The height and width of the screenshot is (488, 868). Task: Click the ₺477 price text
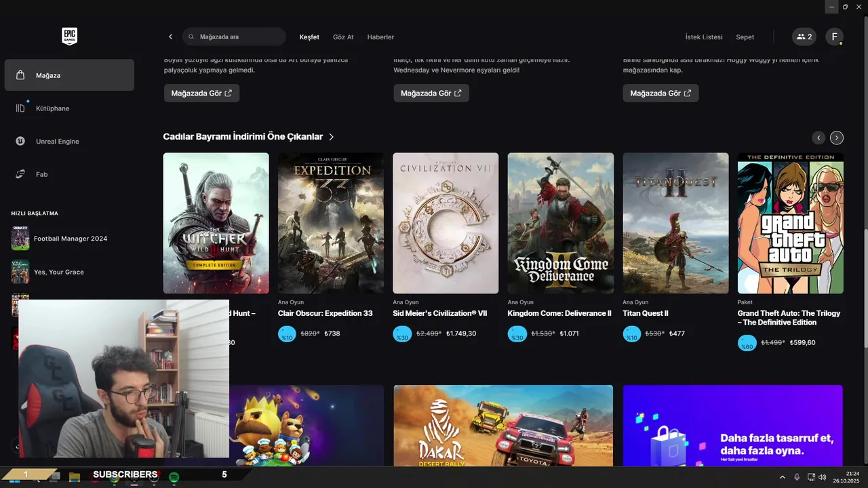[677, 333]
